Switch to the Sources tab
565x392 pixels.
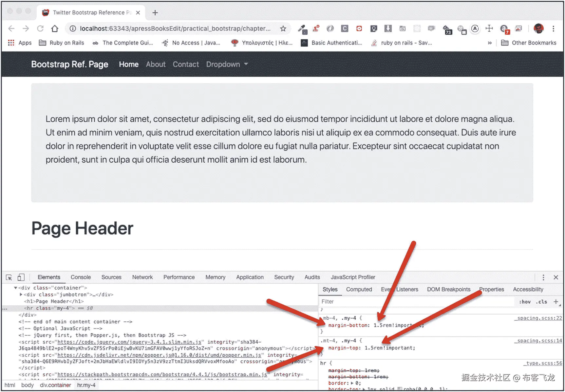[111, 277]
